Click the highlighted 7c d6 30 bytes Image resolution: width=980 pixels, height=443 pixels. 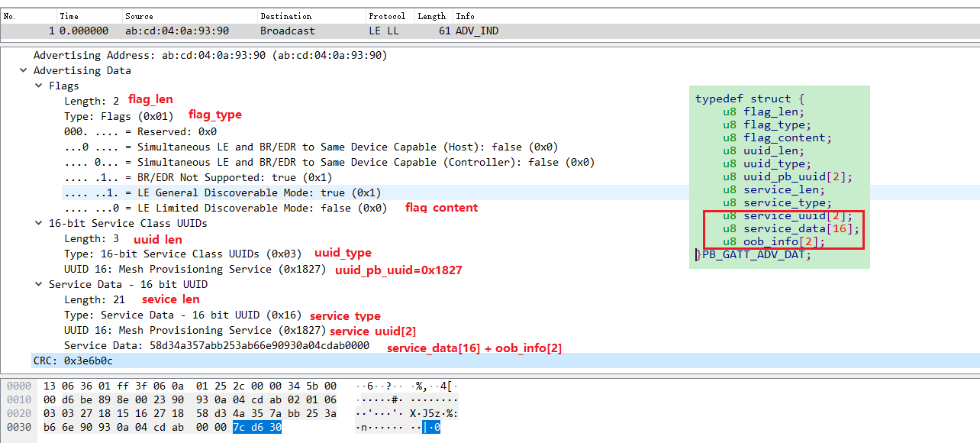pyautogui.click(x=257, y=427)
